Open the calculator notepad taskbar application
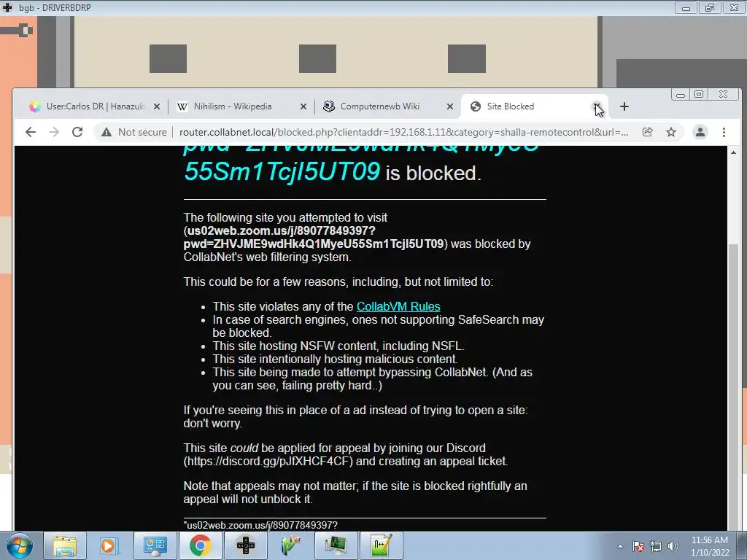Screen dimensions: 747x560 (381, 545)
